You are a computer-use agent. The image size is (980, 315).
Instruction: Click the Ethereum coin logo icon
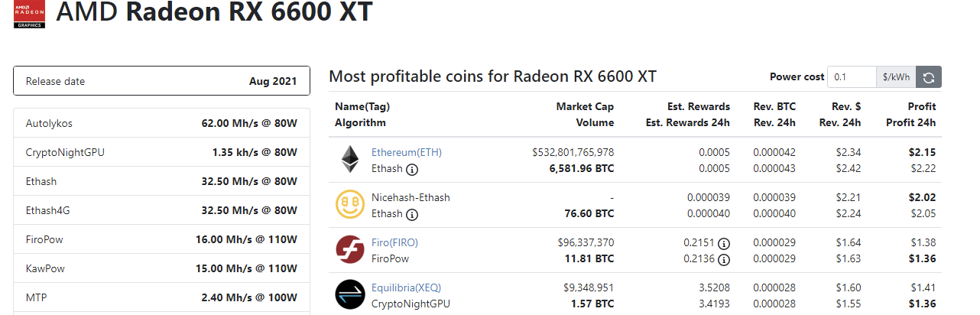(x=350, y=160)
